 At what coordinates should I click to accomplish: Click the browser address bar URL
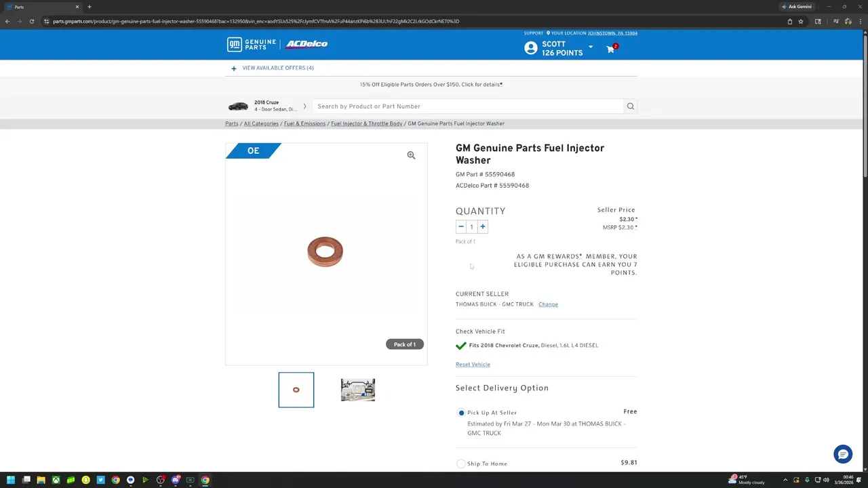click(256, 21)
